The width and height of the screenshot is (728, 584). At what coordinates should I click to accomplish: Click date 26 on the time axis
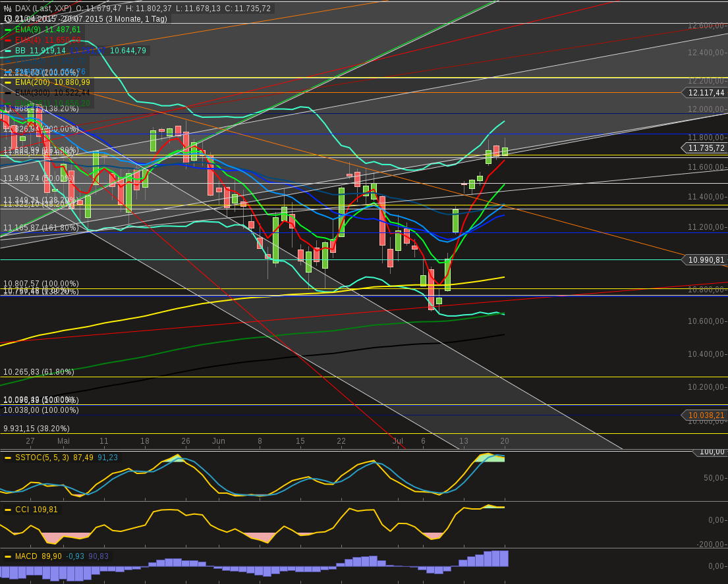coord(186,441)
